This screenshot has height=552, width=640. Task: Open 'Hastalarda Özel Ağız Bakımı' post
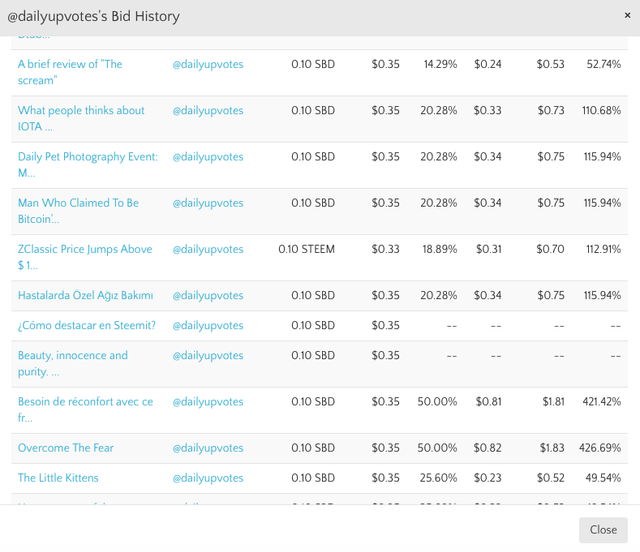(85, 295)
